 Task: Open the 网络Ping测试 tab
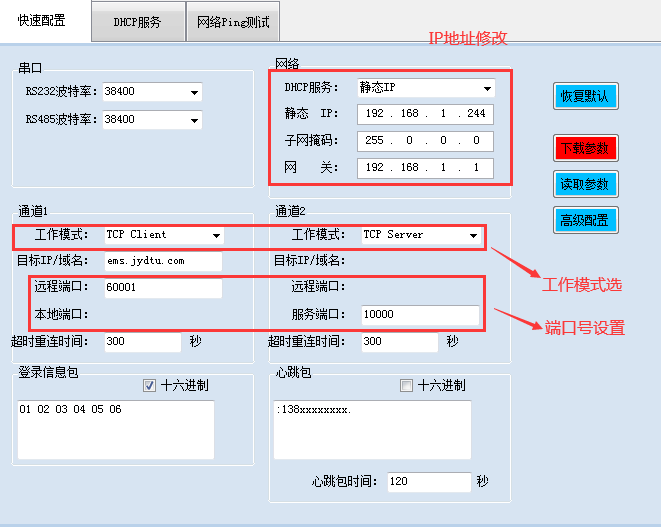[x=233, y=21]
